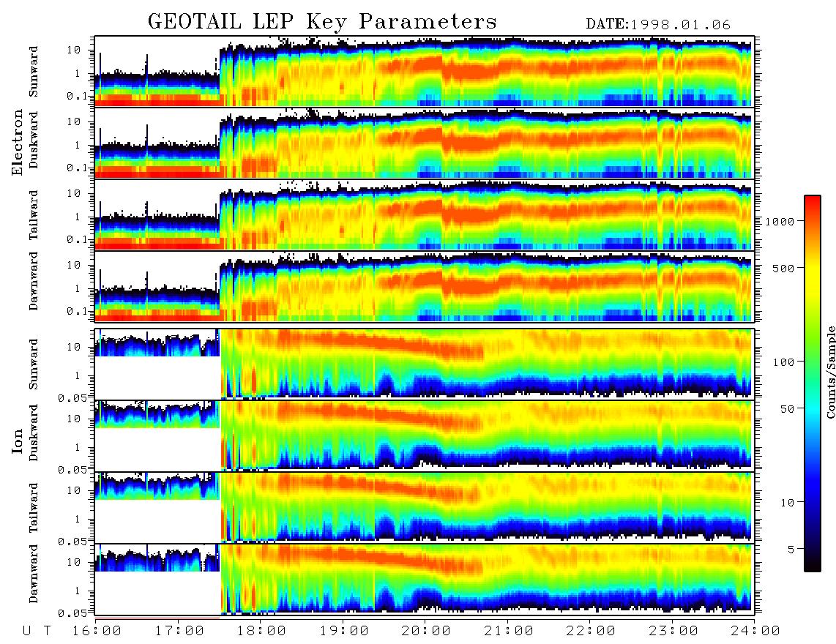Screen dimensions: 836x644
Task: Click the "0.05" tick of Ion Dawnward axis
Action: (x=72, y=613)
